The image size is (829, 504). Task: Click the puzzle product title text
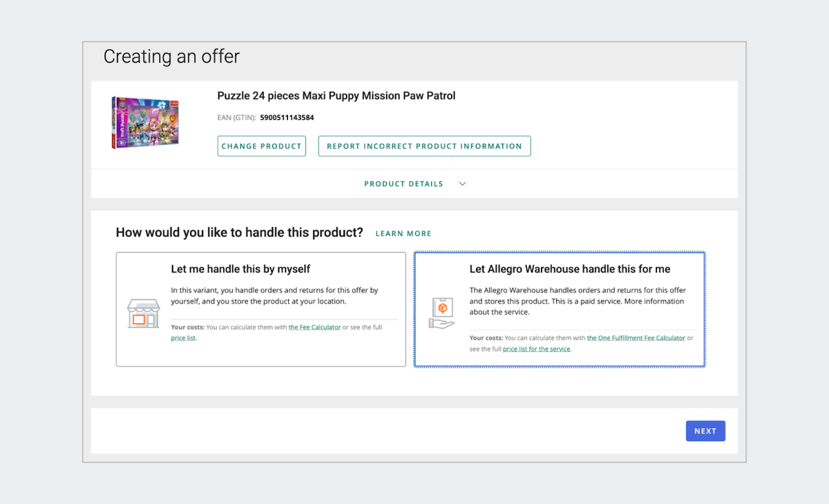click(336, 96)
